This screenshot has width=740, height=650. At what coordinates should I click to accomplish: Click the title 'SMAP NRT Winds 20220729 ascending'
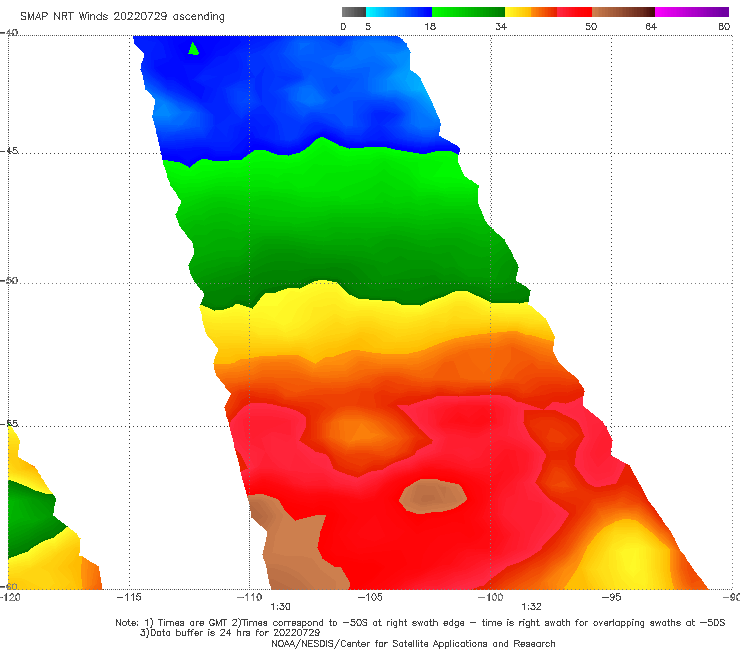coord(122,17)
